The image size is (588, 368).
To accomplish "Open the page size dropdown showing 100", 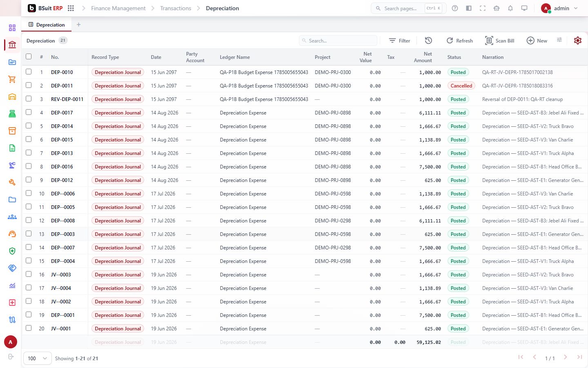I will pyautogui.click(x=38, y=358).
